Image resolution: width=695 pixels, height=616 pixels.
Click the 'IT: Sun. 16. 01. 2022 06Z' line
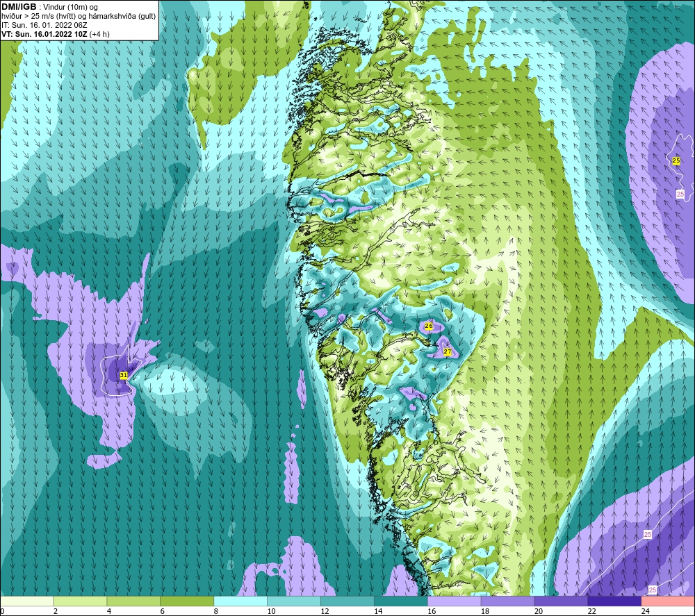pos(44,25)
